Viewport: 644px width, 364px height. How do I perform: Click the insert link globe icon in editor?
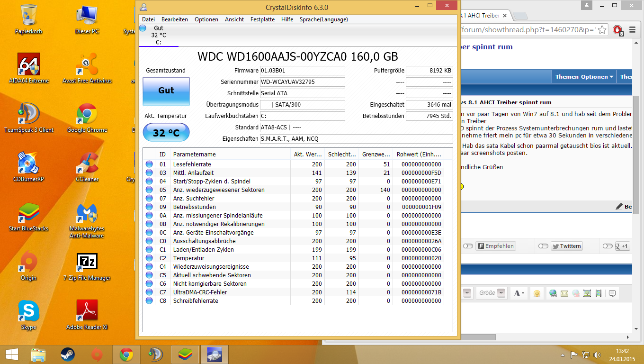coord(553,293)
